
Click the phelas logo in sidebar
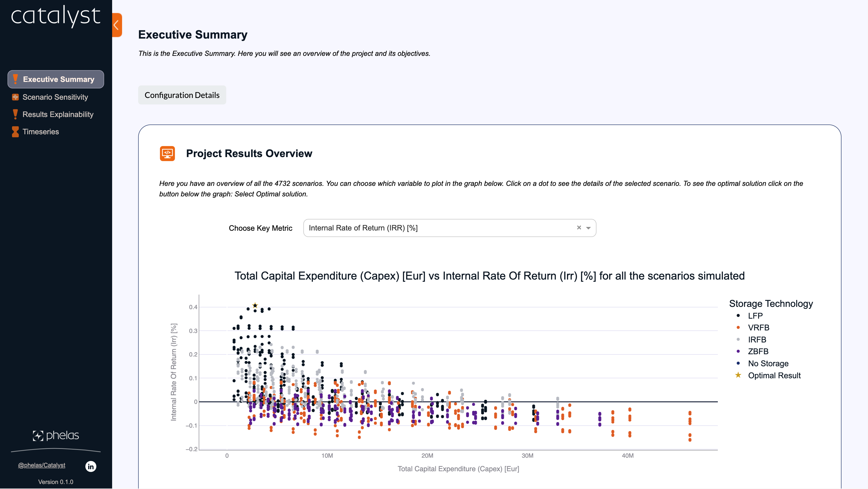click(56, 435)
